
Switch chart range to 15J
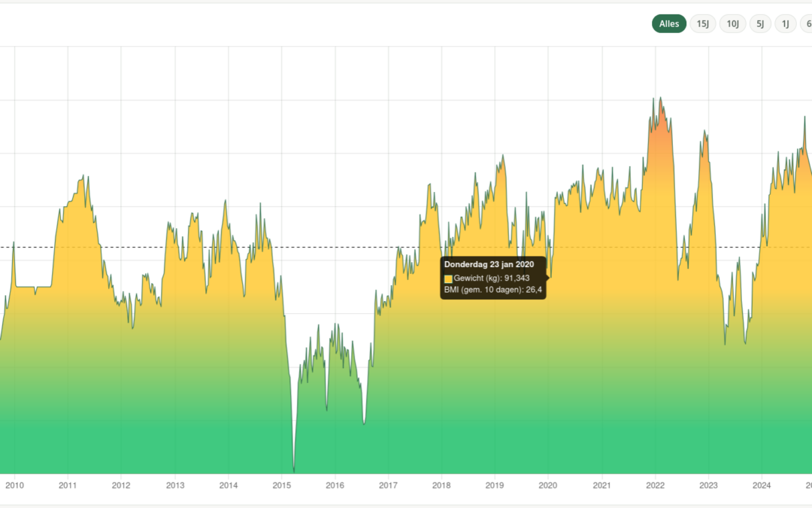point(703,24)
